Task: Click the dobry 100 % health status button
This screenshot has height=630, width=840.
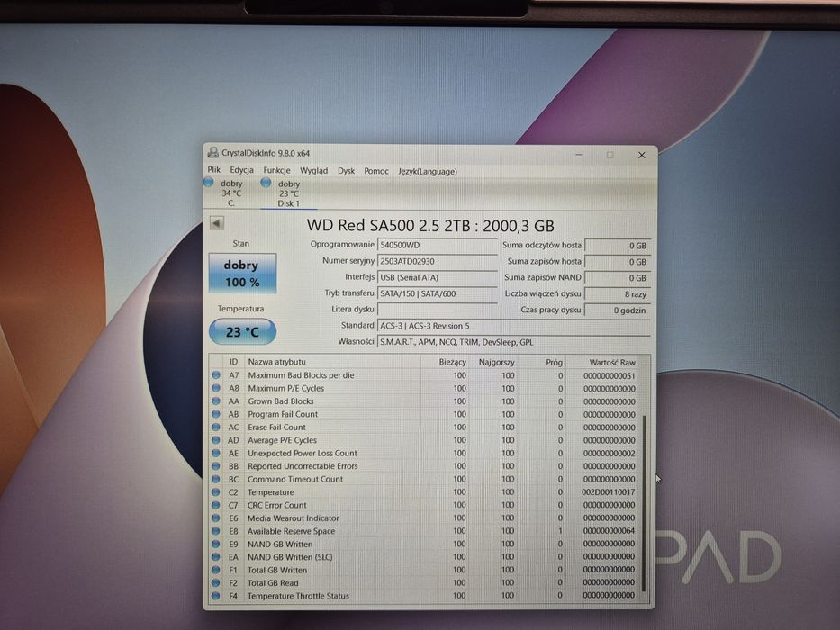Action: 242,274
